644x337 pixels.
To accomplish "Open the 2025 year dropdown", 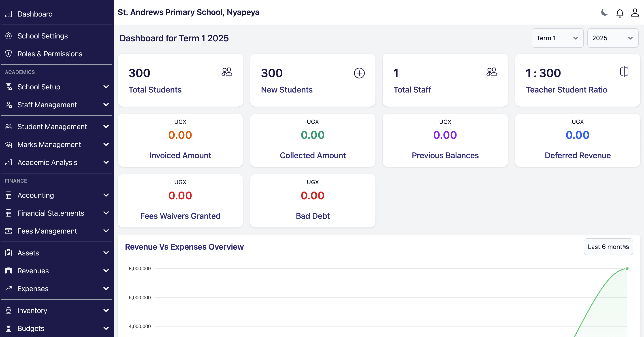I will click(x=613, y=38).
